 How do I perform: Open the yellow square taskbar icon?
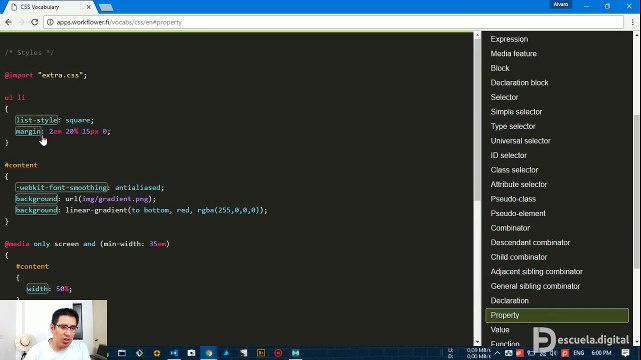[x=261, y=353]
